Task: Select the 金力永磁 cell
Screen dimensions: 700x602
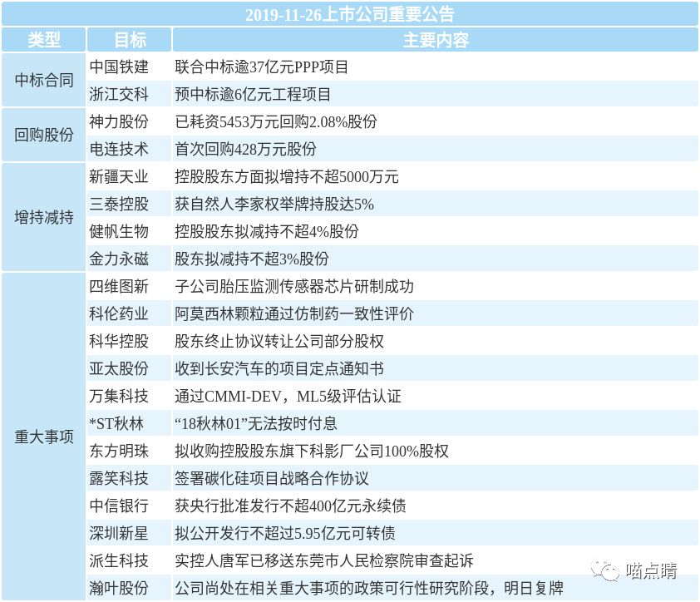Action: click(x=130, y=259)
